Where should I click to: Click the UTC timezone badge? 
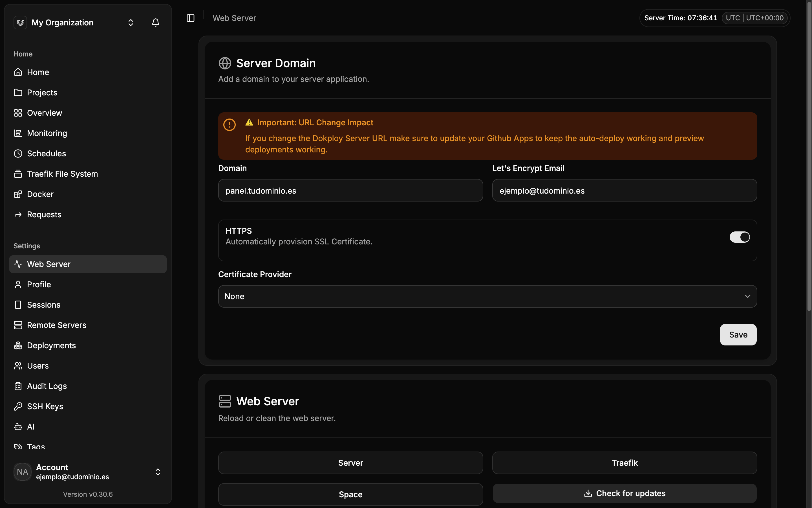[754, 18]
